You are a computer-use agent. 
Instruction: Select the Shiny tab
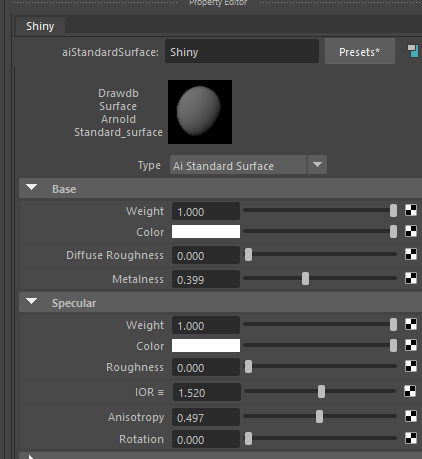[40, 26]
